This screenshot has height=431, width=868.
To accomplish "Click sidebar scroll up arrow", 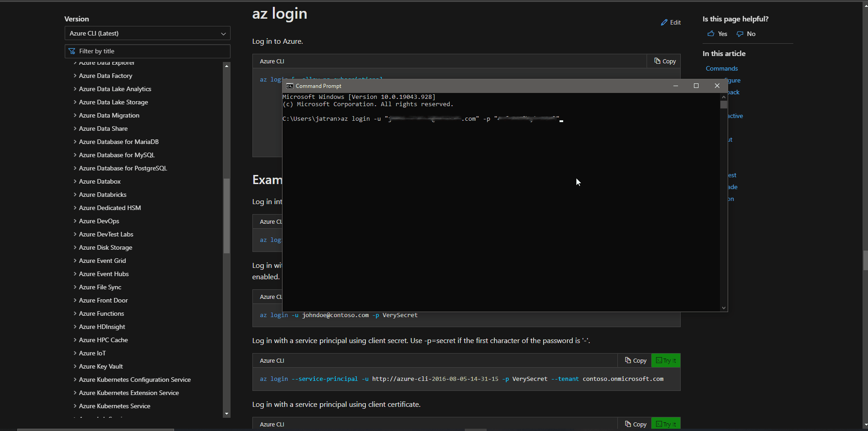I will (x=226, y=66).
